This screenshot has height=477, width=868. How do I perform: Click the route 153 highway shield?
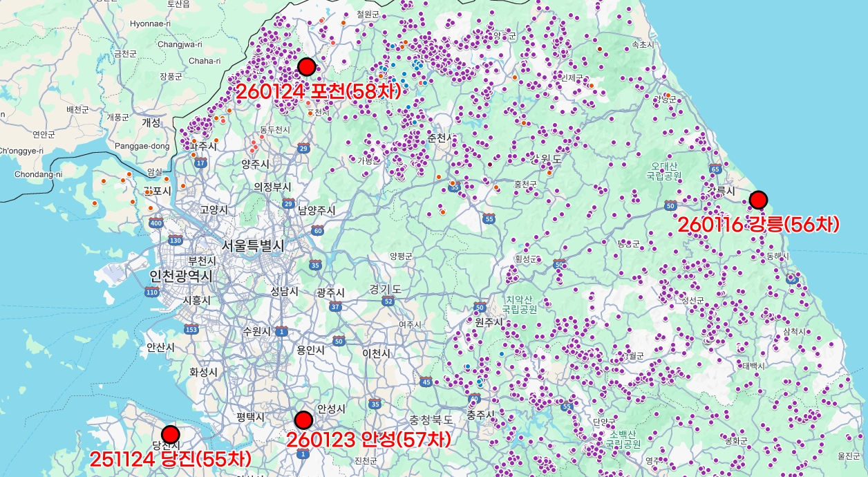191,328
